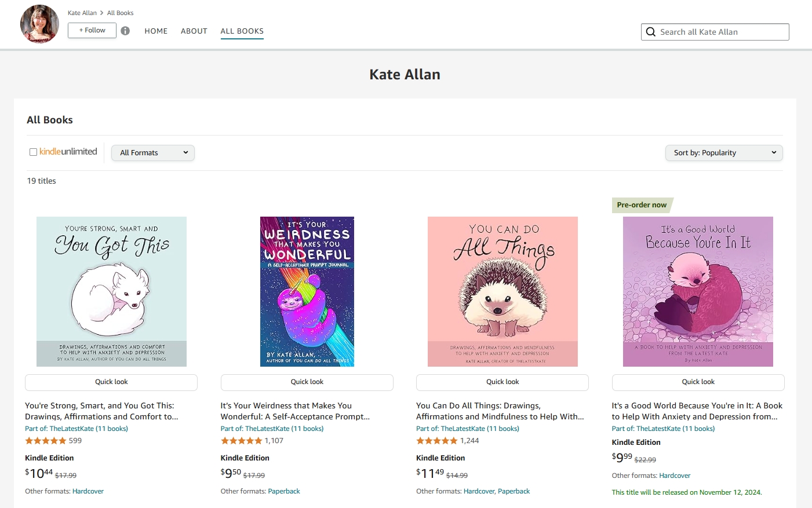Open title It's Your Weirdness that Makes You Wonderful
The image size is (812, 508).
point(295,411)
